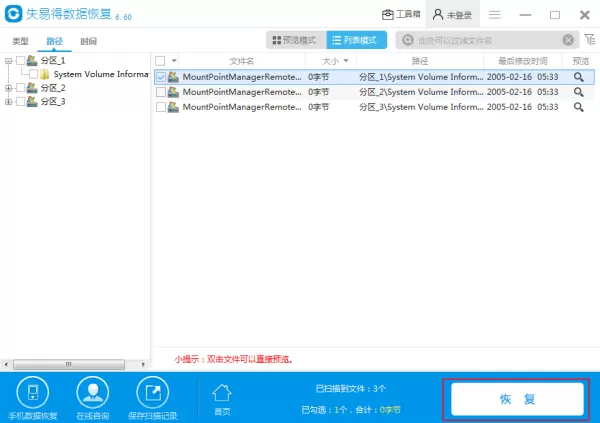Switch to the 时间 tab

tap(88, 41)
